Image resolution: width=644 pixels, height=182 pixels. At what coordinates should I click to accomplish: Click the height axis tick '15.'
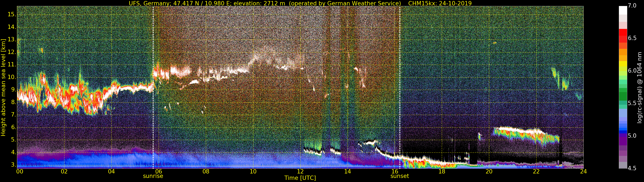(12, 15)
